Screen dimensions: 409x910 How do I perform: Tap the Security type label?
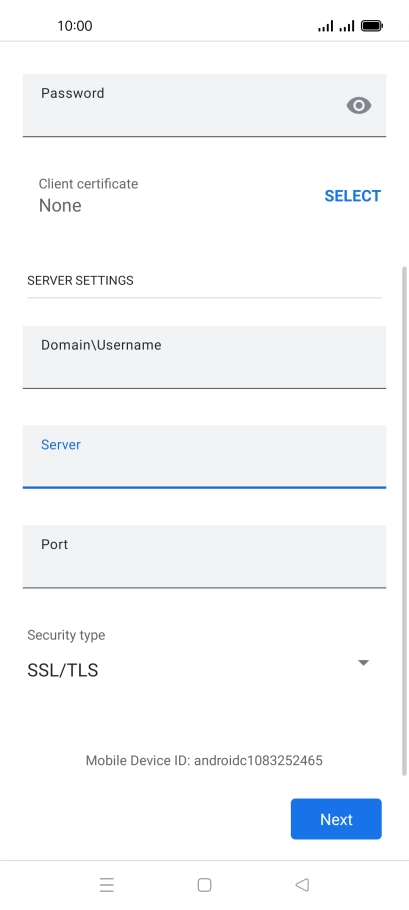point(66,635)
